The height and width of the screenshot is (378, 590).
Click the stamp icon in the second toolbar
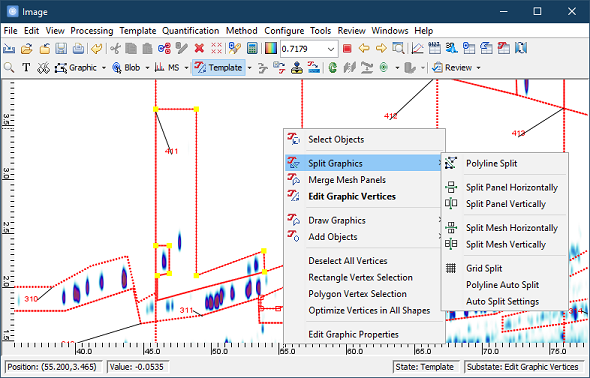coord(297,68)
